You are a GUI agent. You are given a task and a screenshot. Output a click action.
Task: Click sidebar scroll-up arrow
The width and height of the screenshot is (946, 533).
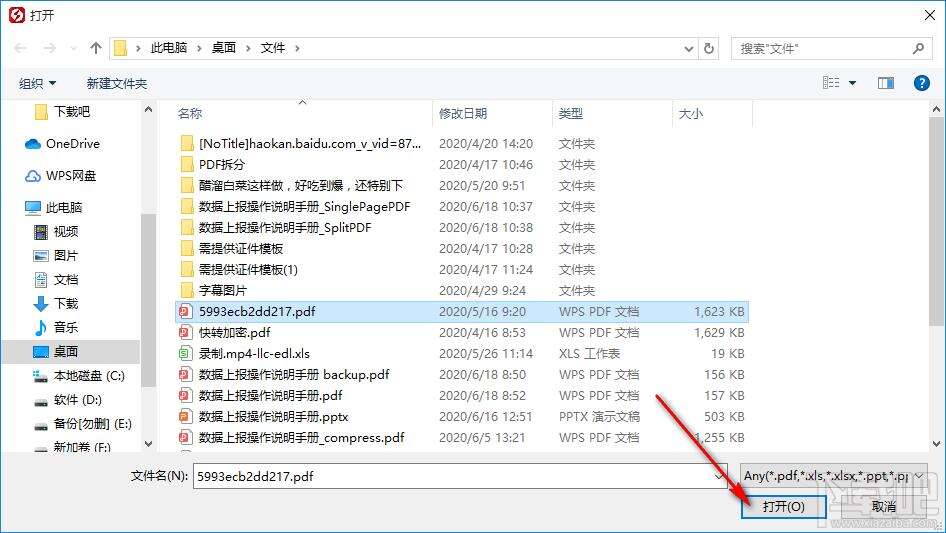click(148, 110)
